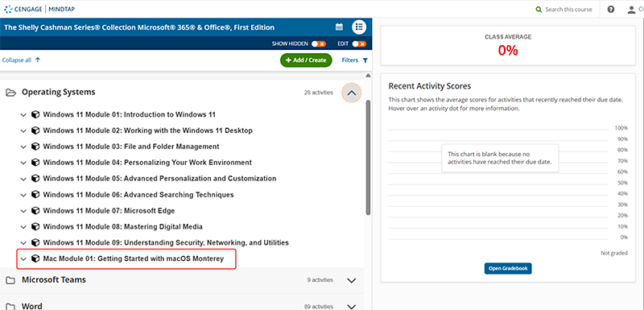Click the scrollbar up arrow

coord(368,76)
